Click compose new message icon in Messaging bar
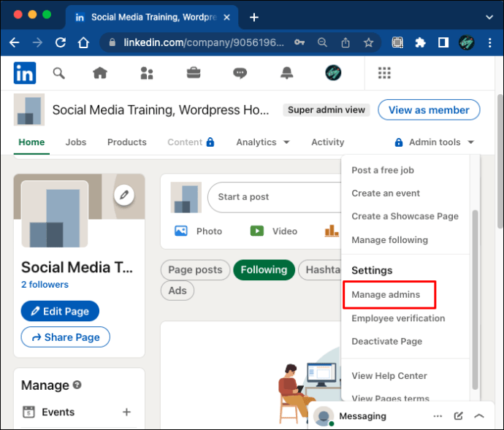This screenshot has width=504, height=430. click(x=458, y=416)
